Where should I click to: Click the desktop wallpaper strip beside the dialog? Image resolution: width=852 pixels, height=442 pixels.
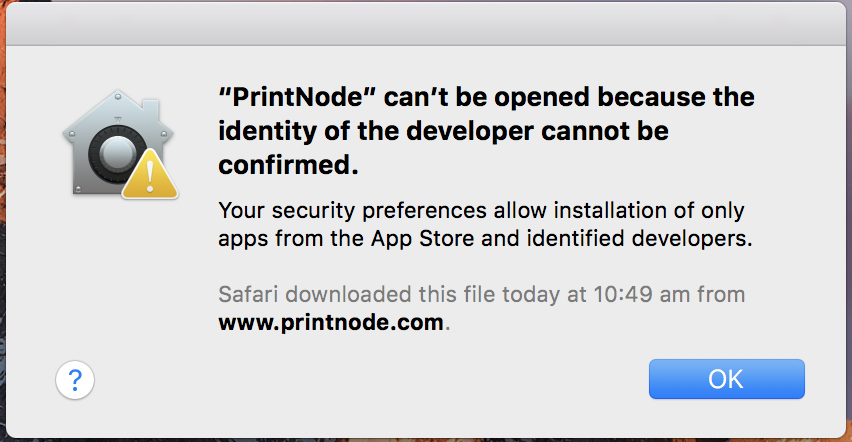click(x=3, y=217)
